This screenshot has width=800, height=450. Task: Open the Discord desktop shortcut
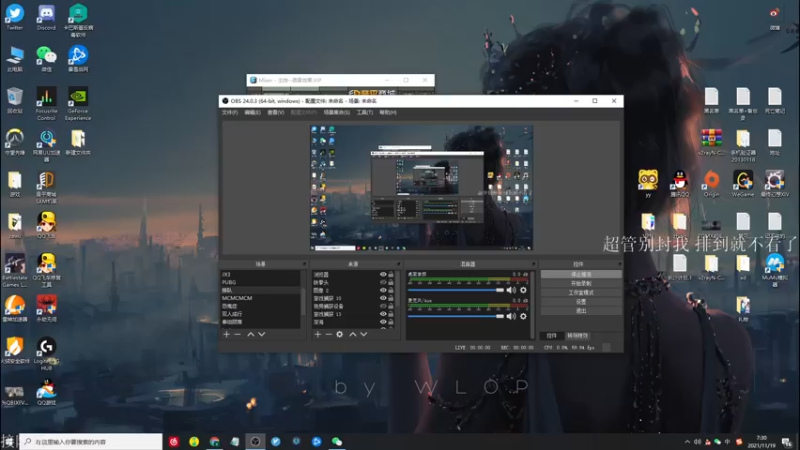point(46,18)
